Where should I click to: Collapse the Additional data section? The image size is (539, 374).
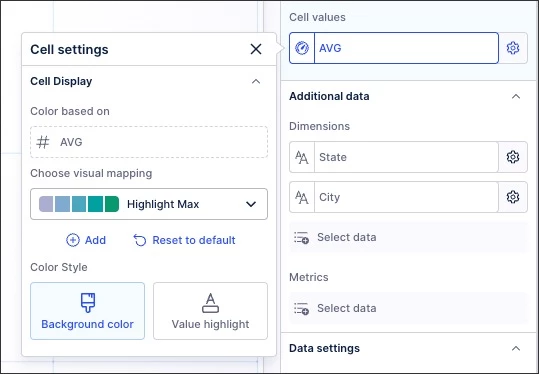click(x=516, y=97)
